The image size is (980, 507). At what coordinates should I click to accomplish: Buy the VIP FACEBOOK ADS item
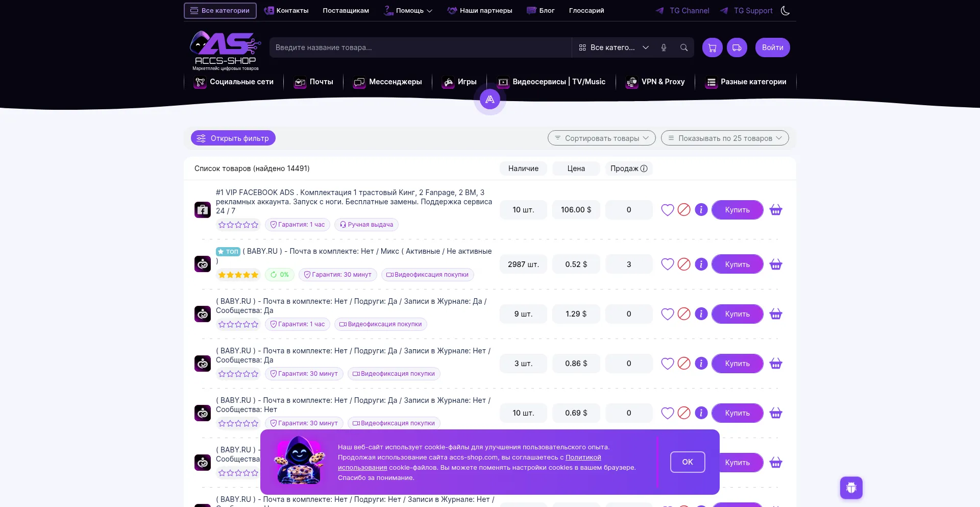tap(738, 210)
